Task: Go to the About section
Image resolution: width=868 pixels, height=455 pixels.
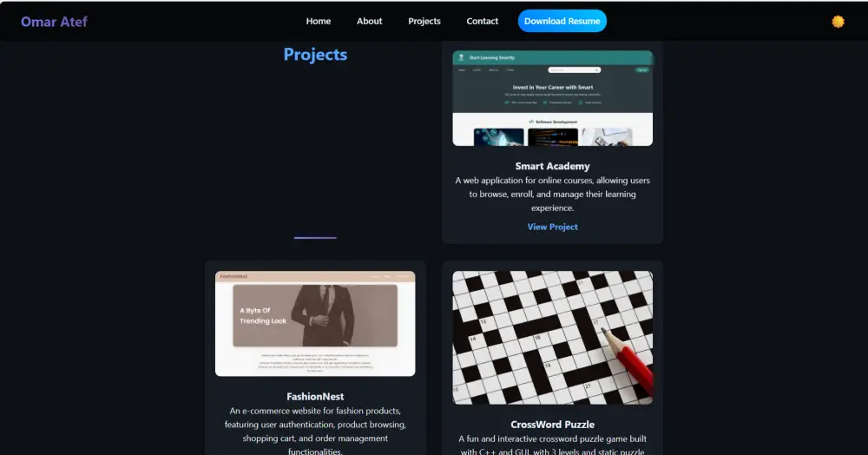Action: tap(369, 21)
